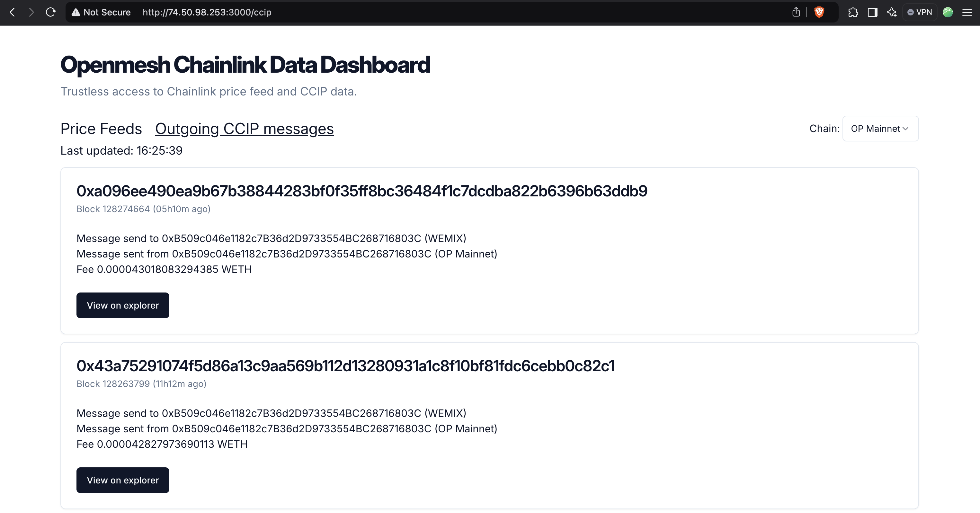Reload the page with the refresh icon
This screenshot has width=980, height=513.
pyautogui.click(x=50, y=13)
